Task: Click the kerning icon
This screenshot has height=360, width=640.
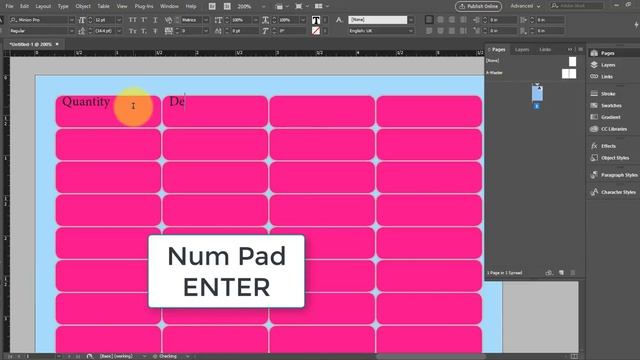Action: click(x=168, y=20)
